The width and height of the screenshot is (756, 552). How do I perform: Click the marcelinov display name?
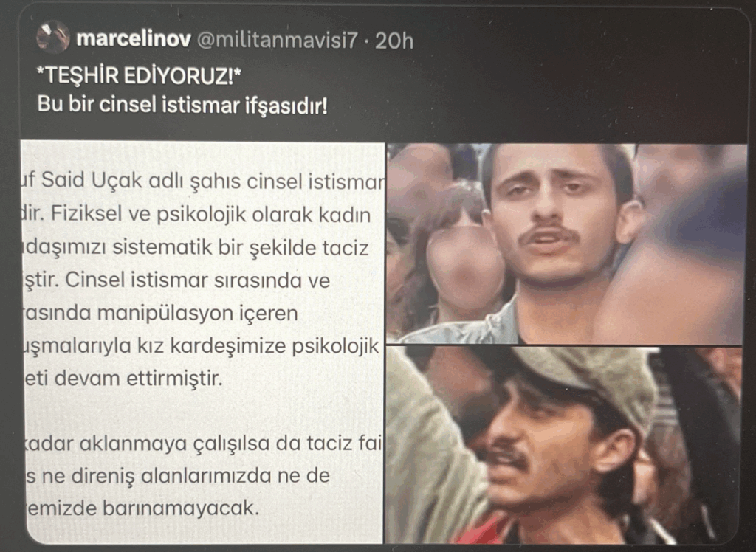[134, 39]
